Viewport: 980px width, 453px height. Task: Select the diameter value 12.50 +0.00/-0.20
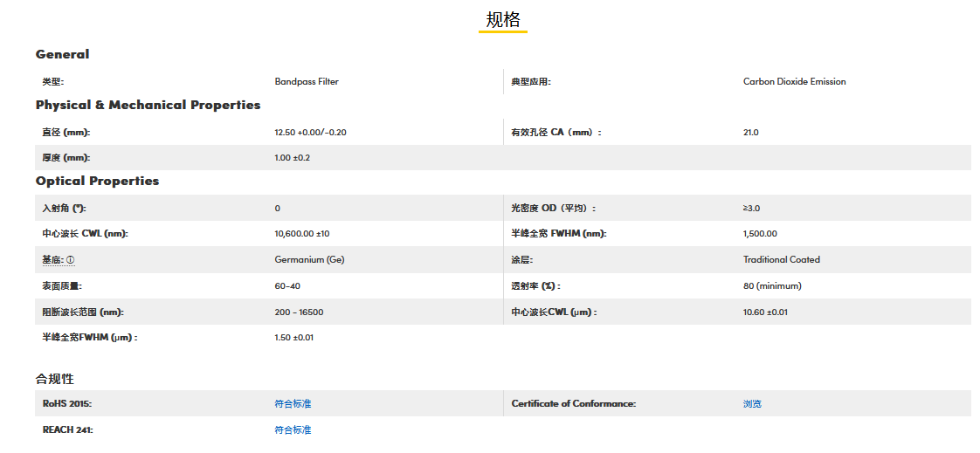coord(310,133)
